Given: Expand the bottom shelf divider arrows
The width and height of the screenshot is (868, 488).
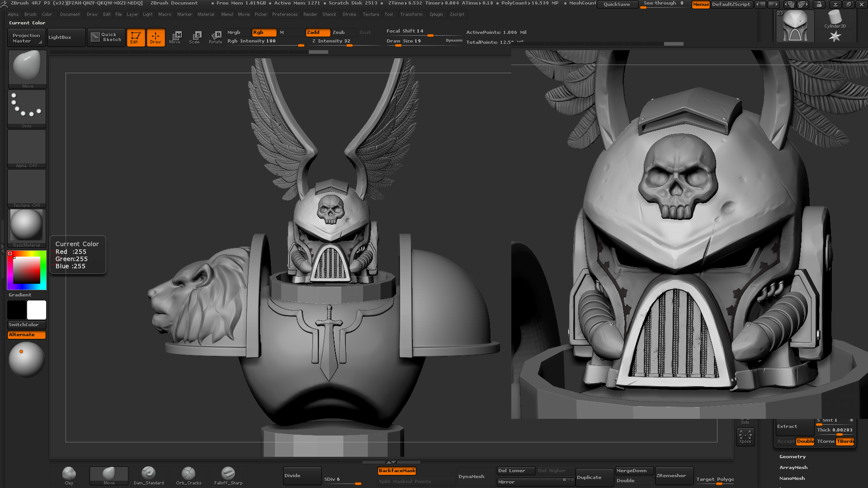Looking at the screenshot, I should (391, 462).
